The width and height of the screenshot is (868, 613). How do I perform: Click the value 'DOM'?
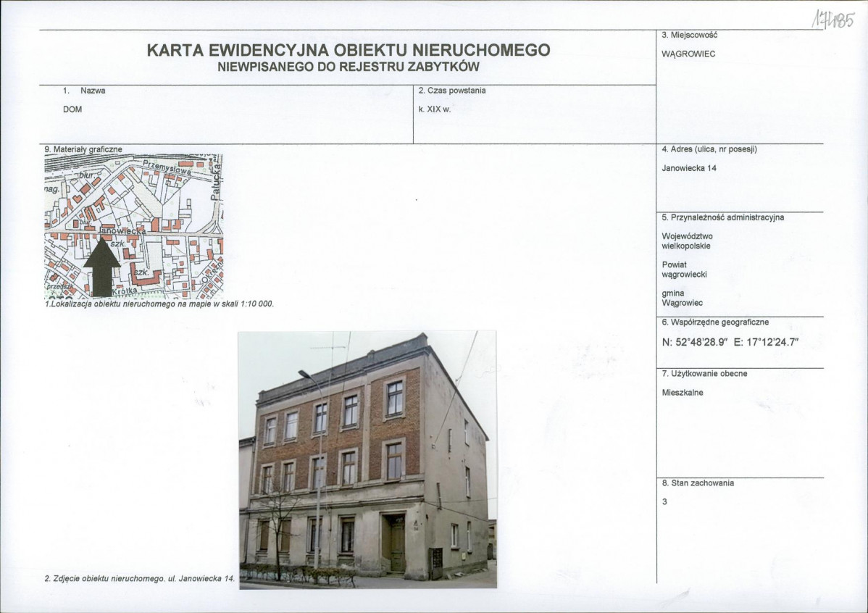click(x=72, y=109)
